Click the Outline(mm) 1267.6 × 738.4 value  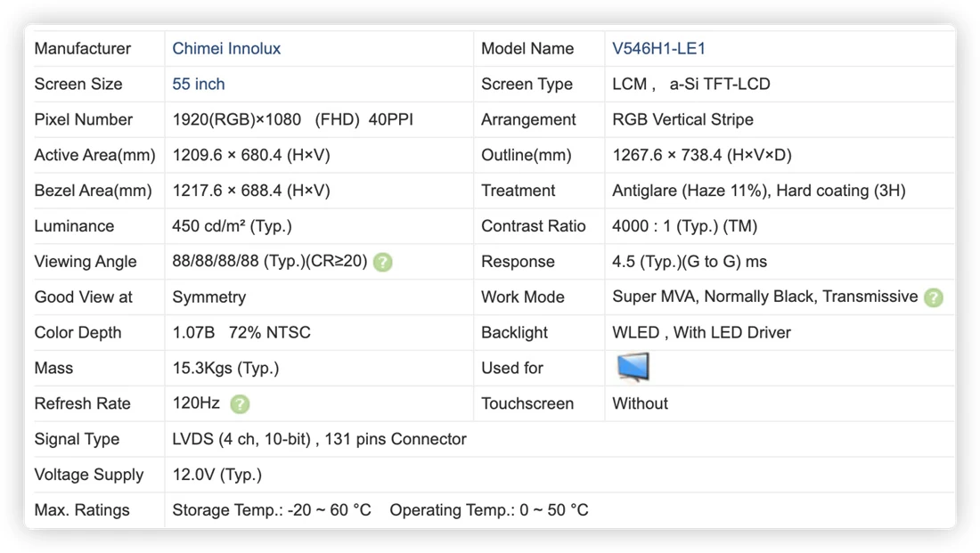click(x=702, y=155)
